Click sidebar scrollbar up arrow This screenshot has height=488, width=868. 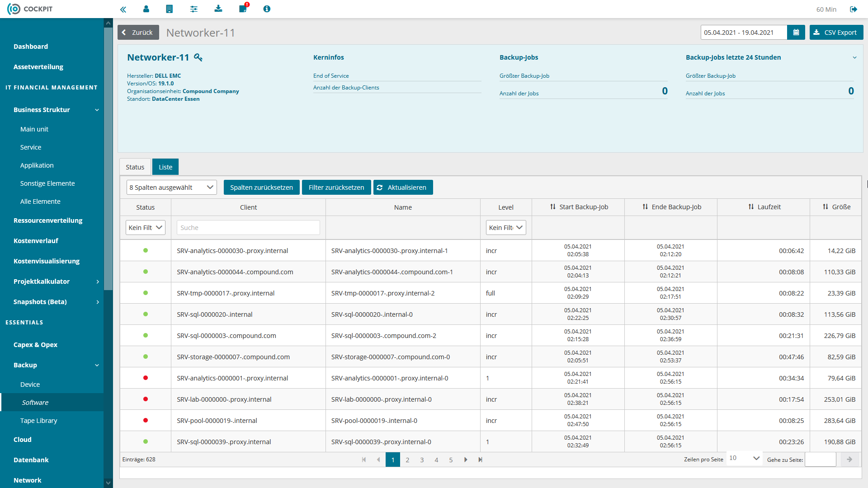[108, 23]
